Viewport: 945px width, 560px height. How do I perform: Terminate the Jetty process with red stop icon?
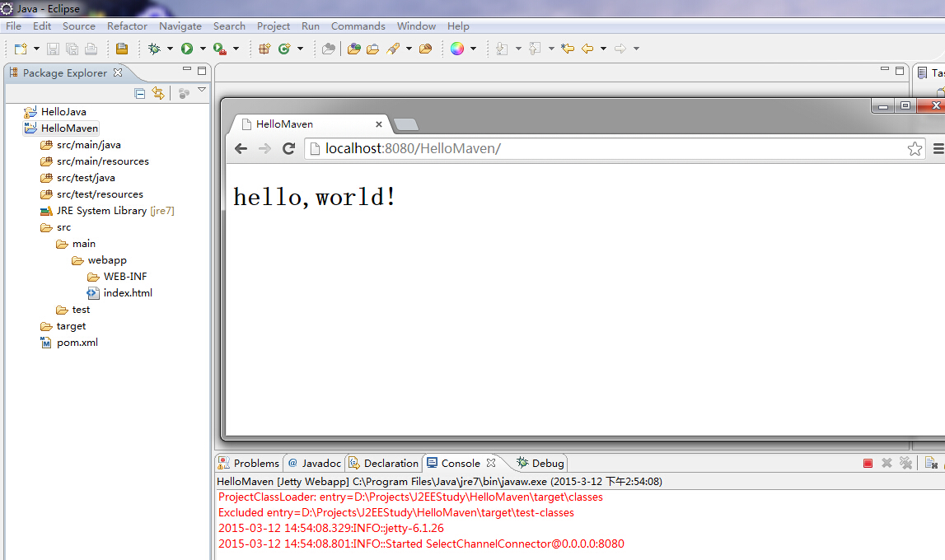coord(868,463)
